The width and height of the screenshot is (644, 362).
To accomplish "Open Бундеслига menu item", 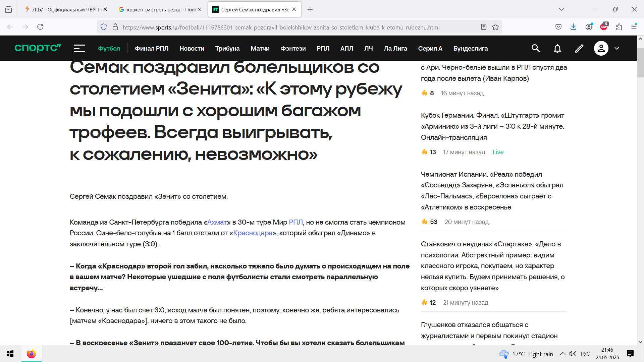I will tap(471, 48).
